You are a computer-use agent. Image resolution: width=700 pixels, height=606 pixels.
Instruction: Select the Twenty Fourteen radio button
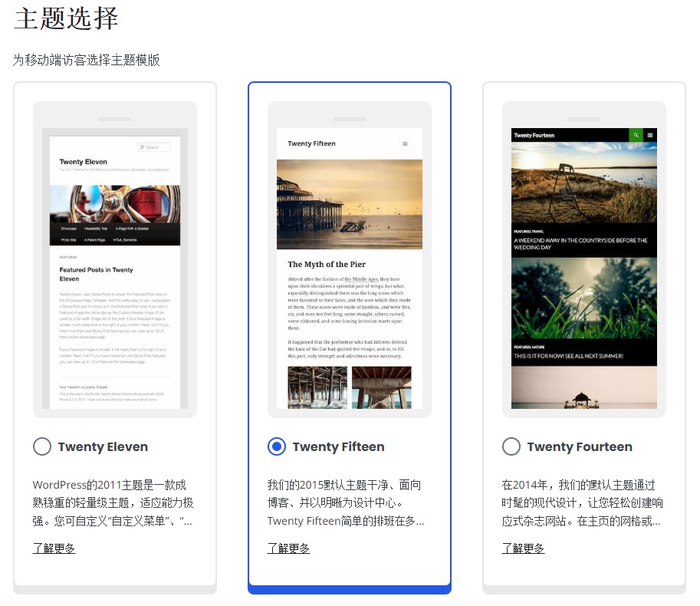tap(511, 446)
